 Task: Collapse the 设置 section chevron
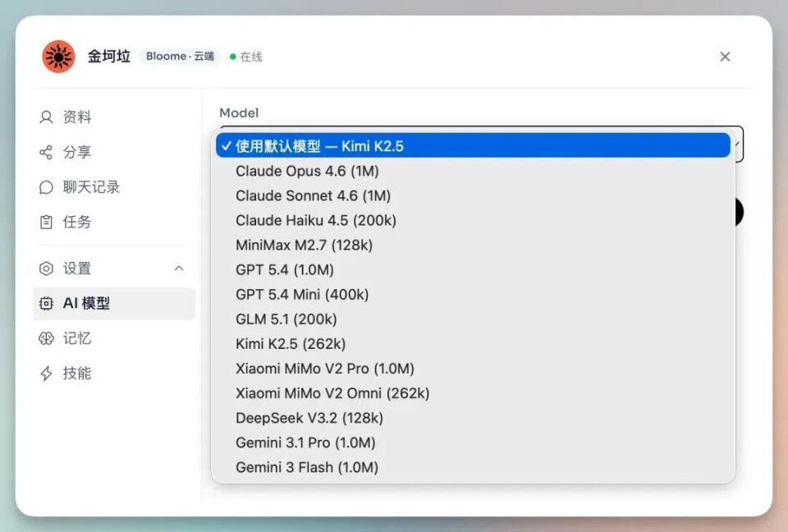pyautogui.click(x=179, y=268)
